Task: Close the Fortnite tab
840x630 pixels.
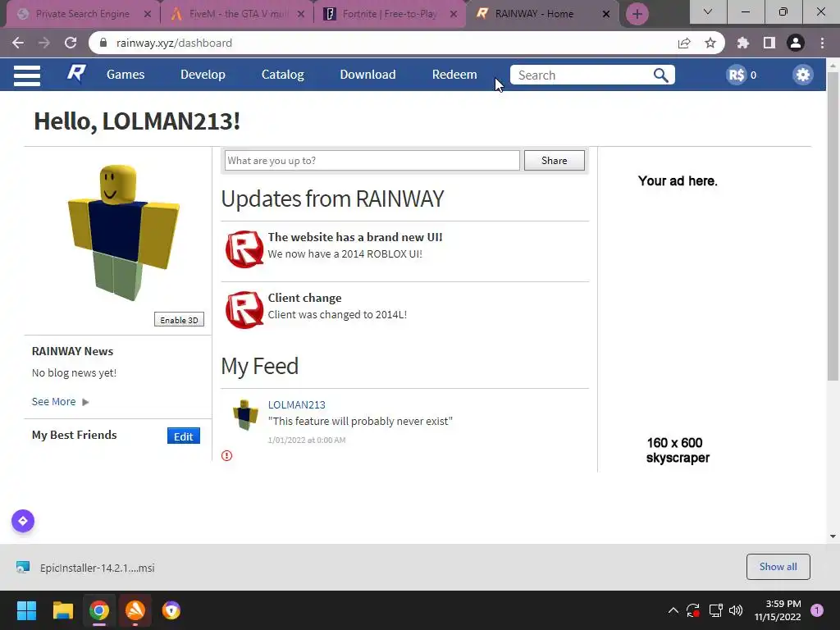Action: tap(454, 14)
